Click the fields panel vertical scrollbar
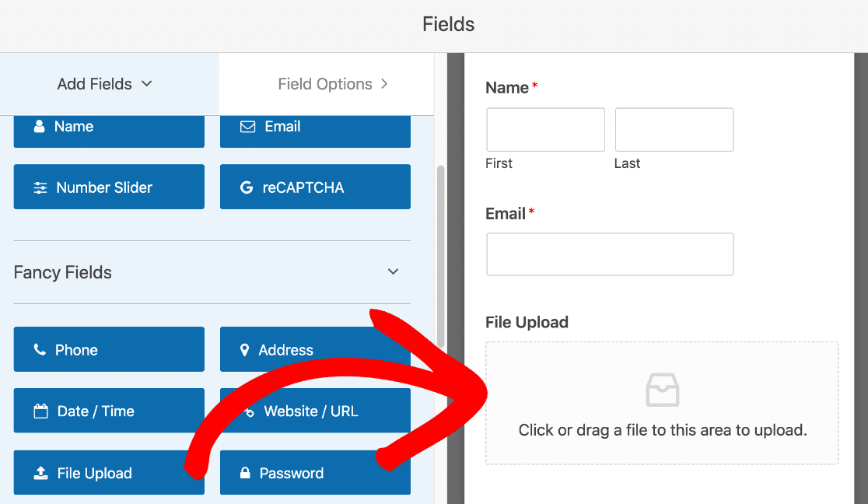868x504 pixels. point(441,256)
